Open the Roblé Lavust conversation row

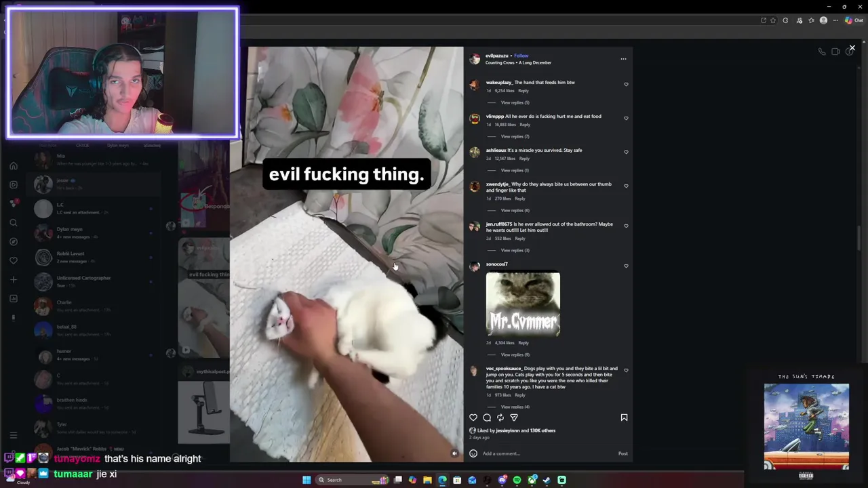pos(94,256)
